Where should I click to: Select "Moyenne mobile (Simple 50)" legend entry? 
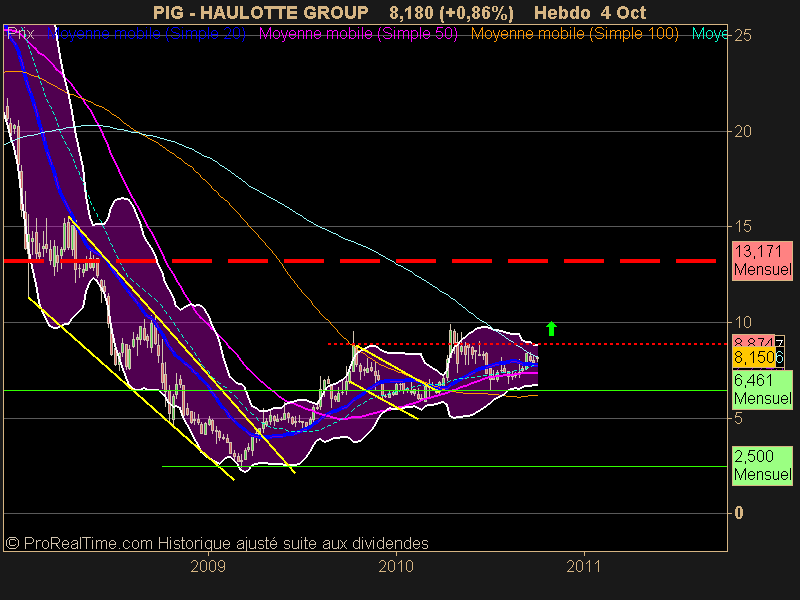pyautogui.click(x=358, y=34)
